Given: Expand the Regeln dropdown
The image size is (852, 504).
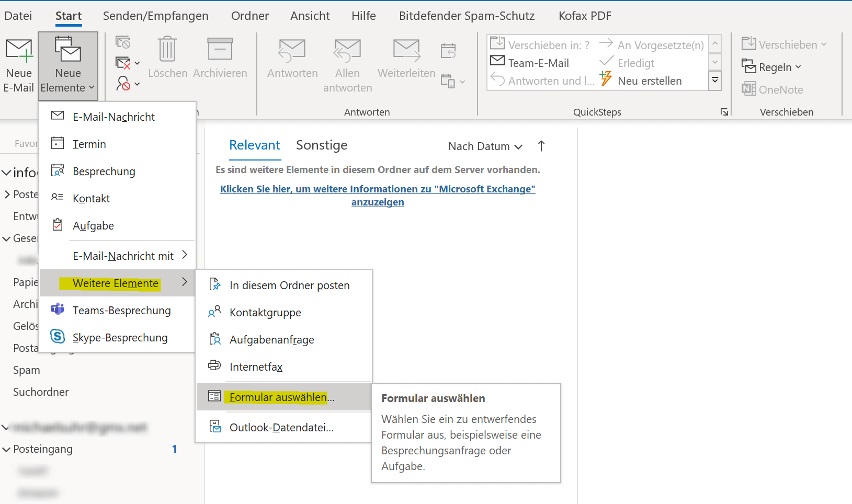Looking at the screenshot, I should pyautogui.click(x=772, y=67).
